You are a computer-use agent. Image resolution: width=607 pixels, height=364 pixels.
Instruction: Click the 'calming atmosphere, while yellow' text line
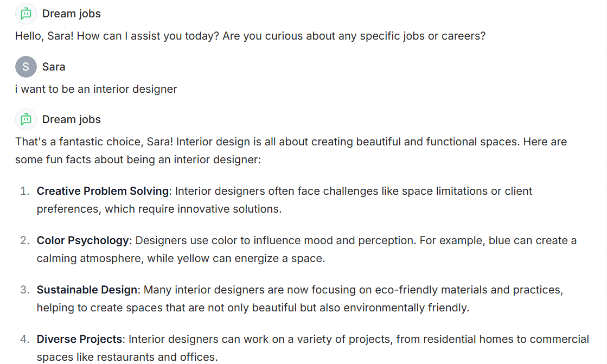point(181,258)
